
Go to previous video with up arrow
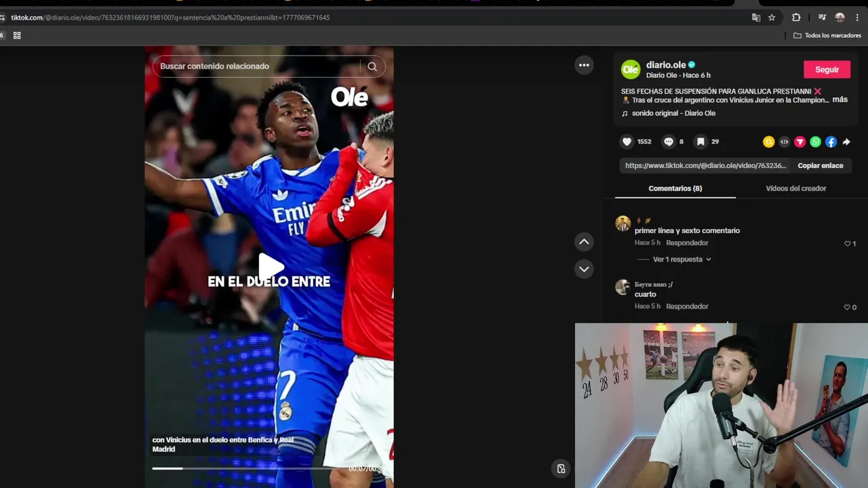pyautogui.click(x=584, y=242)
